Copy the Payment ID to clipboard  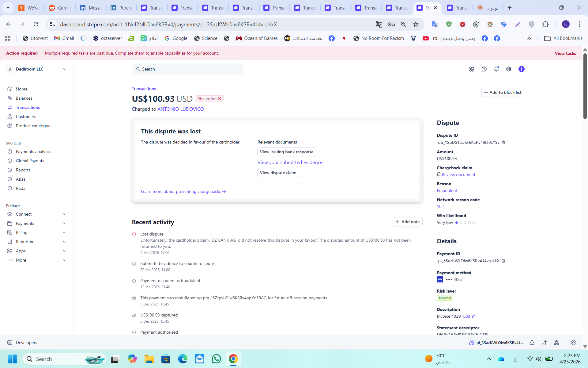[x=503, y=261]
